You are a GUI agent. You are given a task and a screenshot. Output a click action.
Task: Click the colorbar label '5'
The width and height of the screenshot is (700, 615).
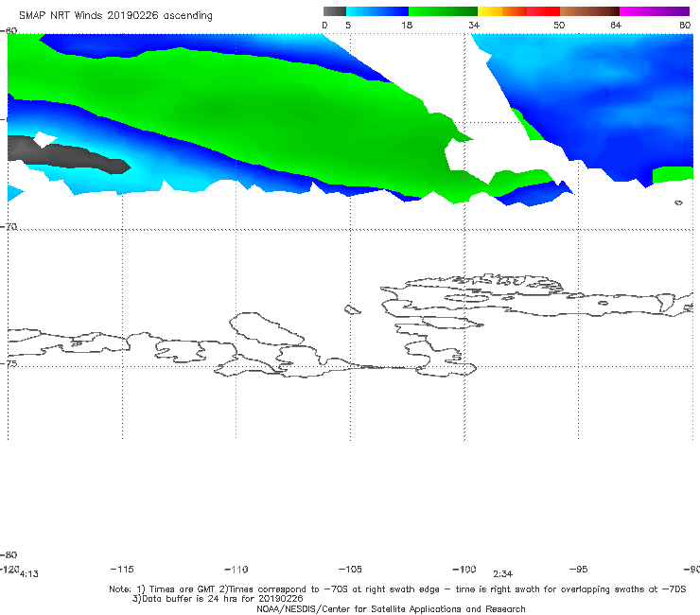(348, 25)
